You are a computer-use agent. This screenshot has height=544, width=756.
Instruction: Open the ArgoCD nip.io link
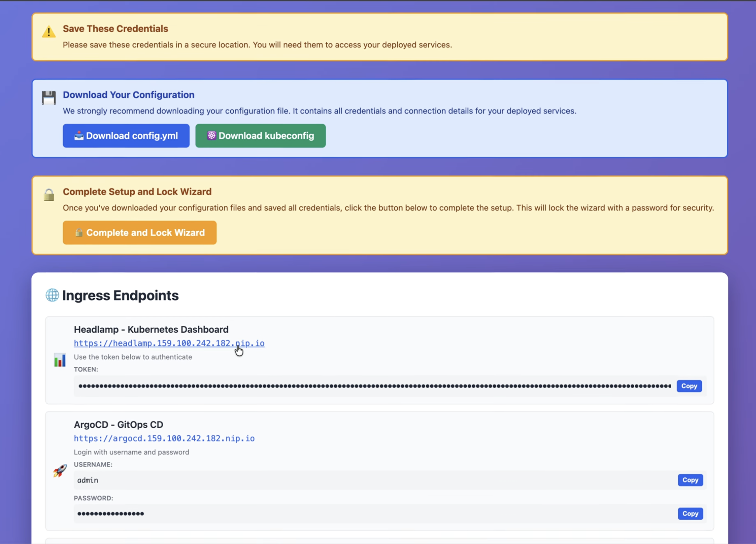coord(164,438)
